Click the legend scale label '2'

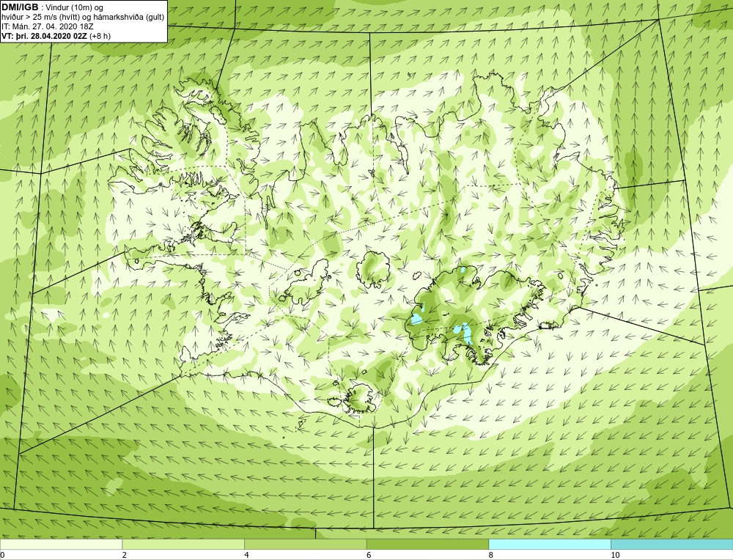[125, 555]
